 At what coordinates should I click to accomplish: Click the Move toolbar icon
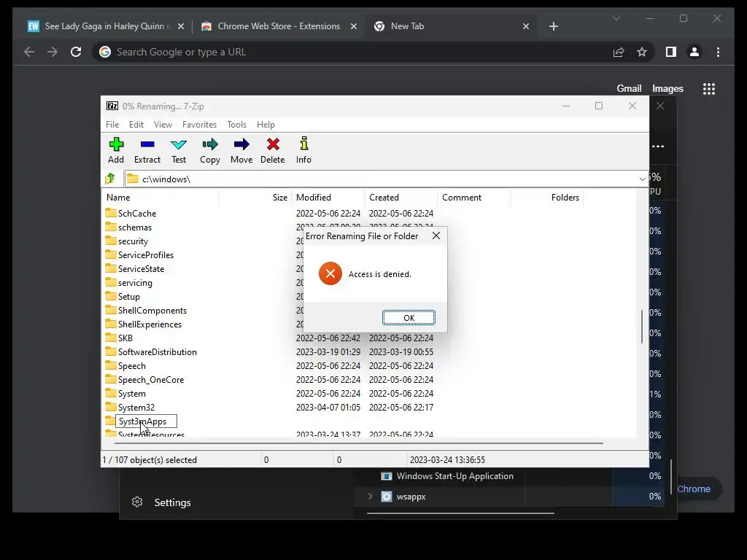click(241, 144)
